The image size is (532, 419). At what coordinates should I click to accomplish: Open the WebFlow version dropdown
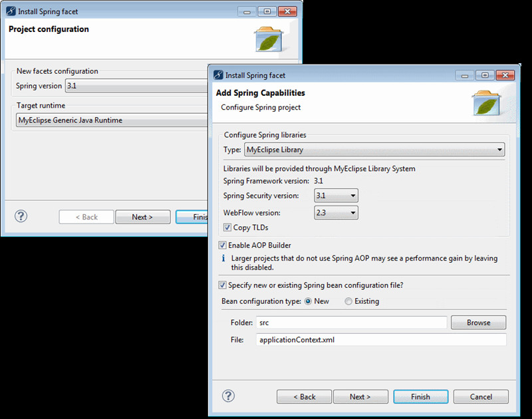pos(336,213)
